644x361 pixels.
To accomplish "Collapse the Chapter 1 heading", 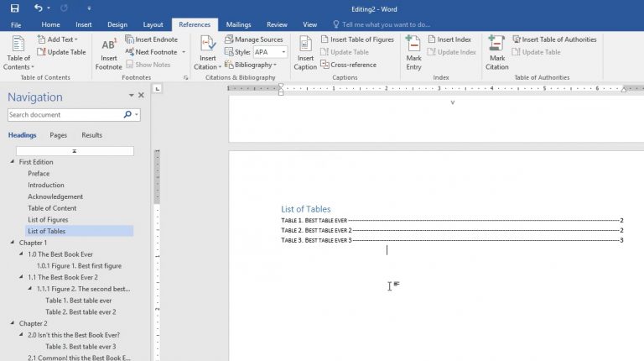I will (13, 243).
